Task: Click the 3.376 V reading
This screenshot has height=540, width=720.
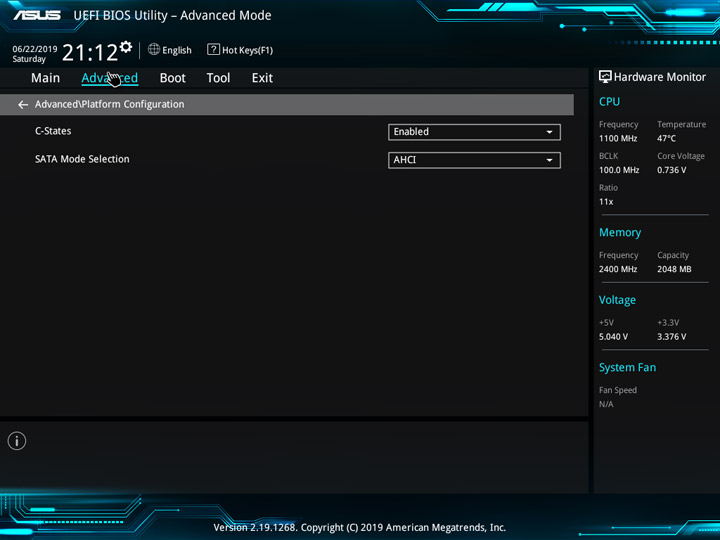Action: pyautogui.click(x=671, y=337)
